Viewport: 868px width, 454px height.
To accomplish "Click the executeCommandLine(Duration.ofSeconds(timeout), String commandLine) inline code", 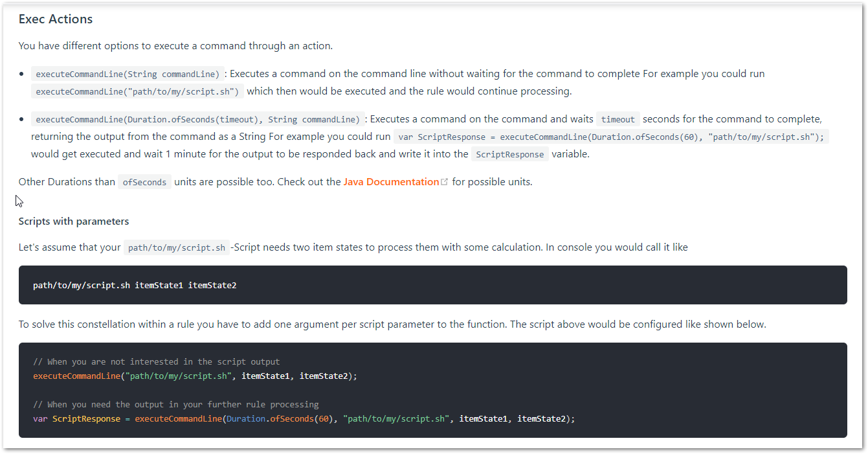I will coord(197,119).
